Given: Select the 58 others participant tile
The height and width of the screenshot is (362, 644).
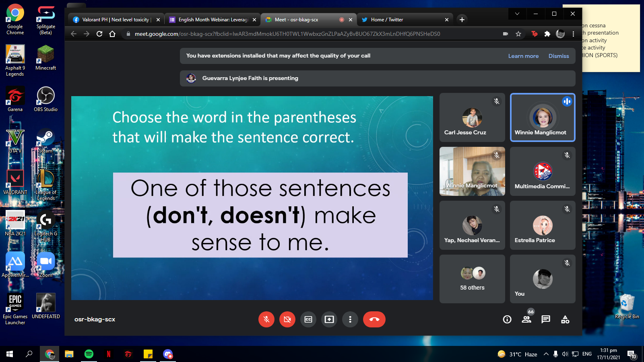Looking at the screenshot, I should click(x=472, y=279).
